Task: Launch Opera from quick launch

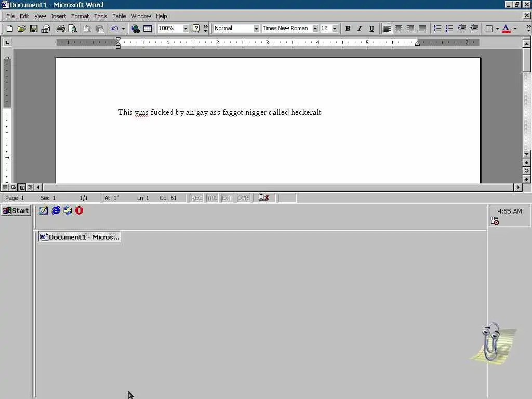Action: point(79,211)
